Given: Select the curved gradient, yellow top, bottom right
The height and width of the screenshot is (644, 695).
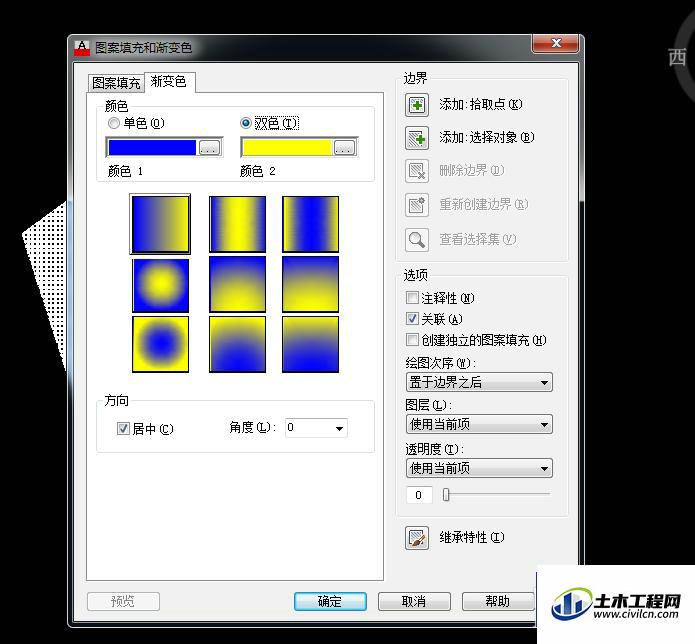Looking at the screenshot, I should coord(310,344).
